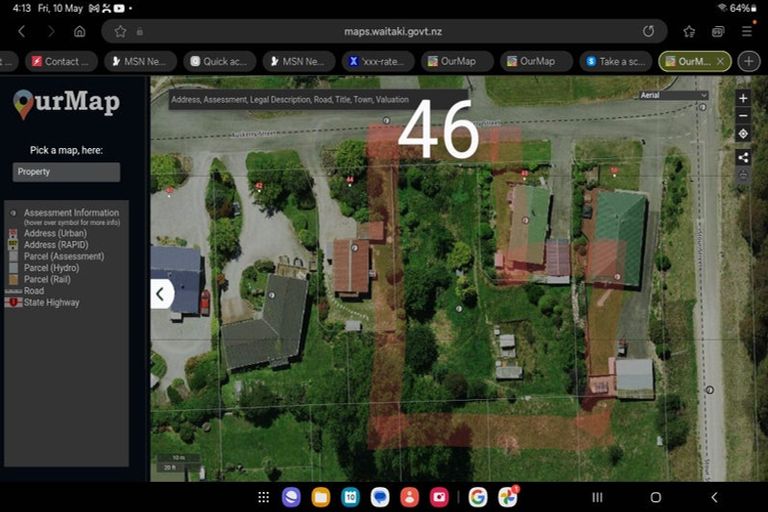Reload the page in the browser
Viewport: 768px width, 512px height.
tap(648, 31)
